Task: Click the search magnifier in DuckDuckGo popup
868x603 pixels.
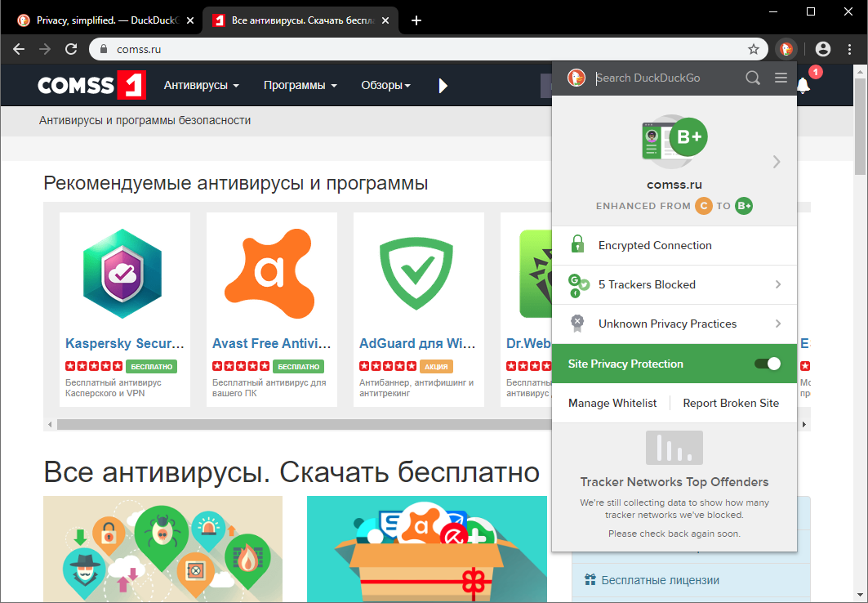Action: pyautogui.click(x=752, y=78)
